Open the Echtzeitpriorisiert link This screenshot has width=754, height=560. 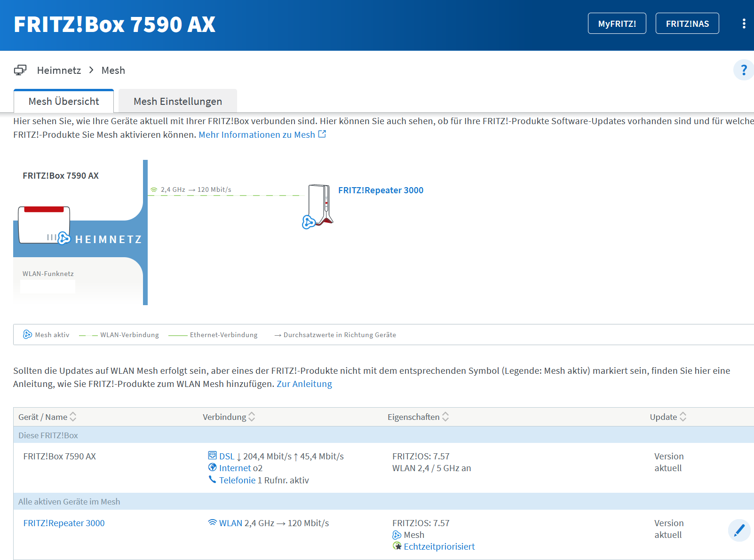(439, 546)
